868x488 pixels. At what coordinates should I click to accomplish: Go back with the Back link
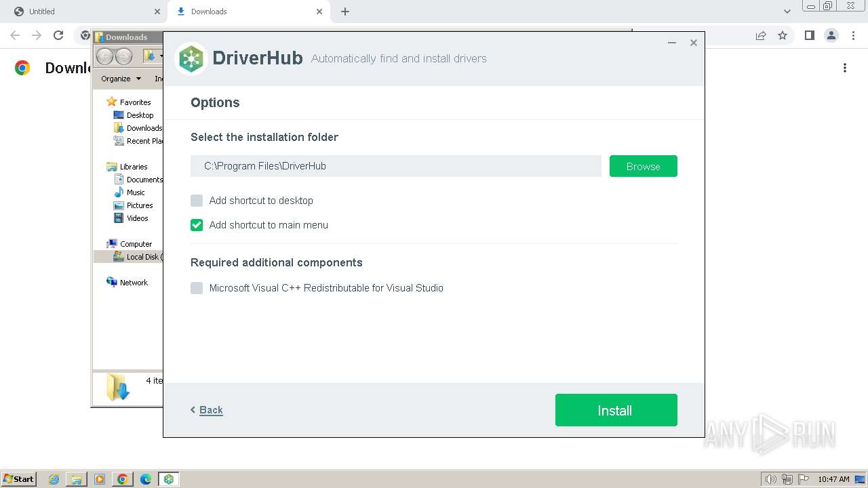tap(207, 410)
